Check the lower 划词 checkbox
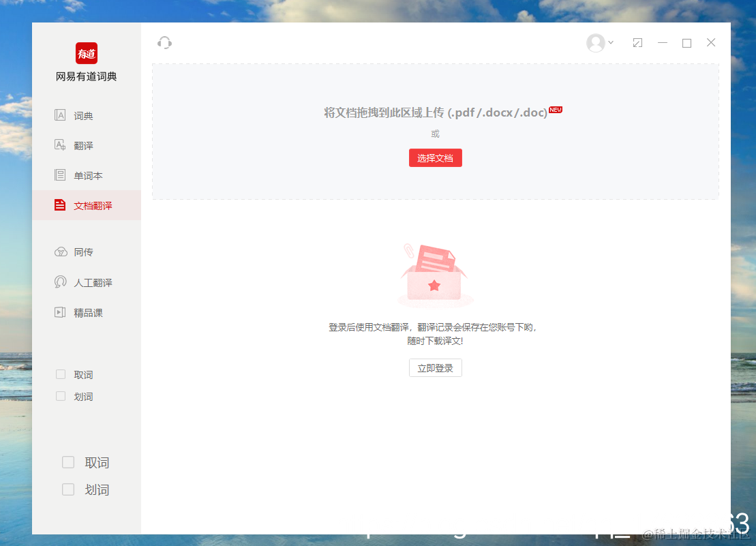 [68, 489]
